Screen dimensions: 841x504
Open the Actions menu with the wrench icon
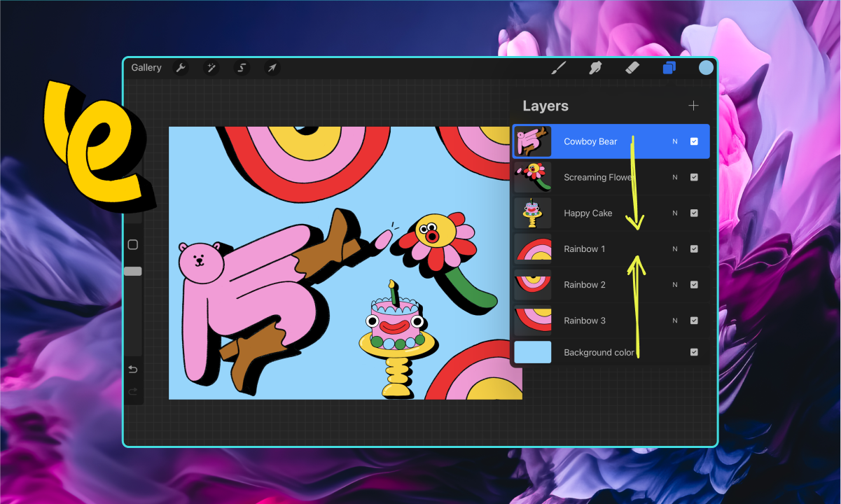tap(181, 67)
